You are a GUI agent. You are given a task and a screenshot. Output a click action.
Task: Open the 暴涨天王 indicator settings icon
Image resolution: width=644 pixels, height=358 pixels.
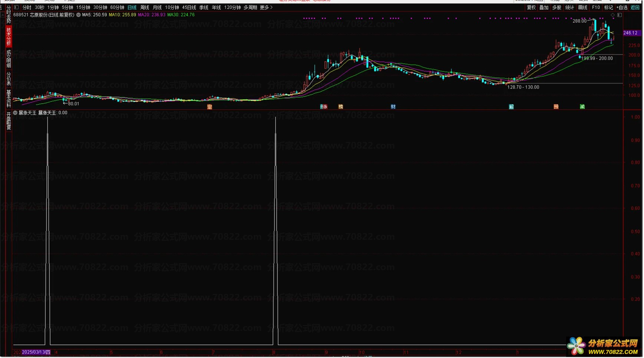[x=15, y=113]
